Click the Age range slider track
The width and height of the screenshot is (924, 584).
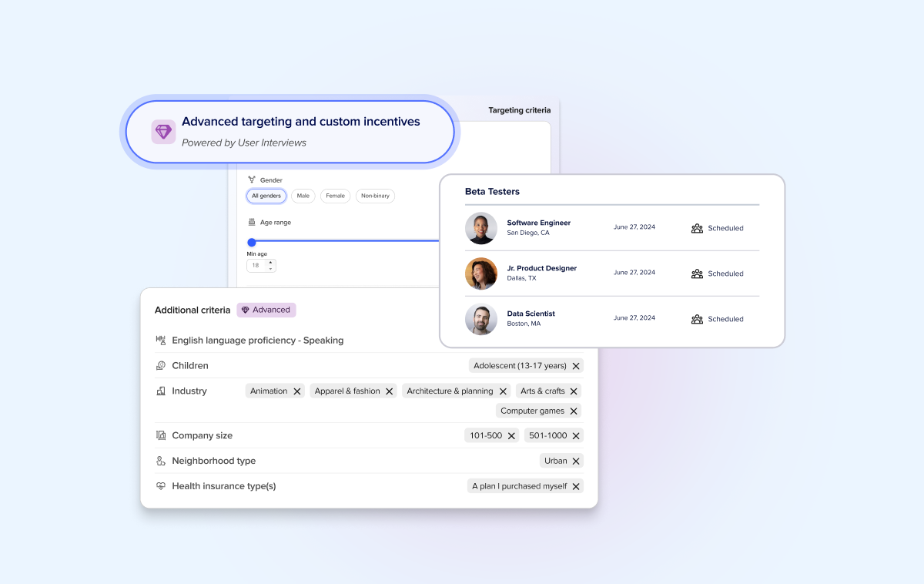(x=345, y=242)
